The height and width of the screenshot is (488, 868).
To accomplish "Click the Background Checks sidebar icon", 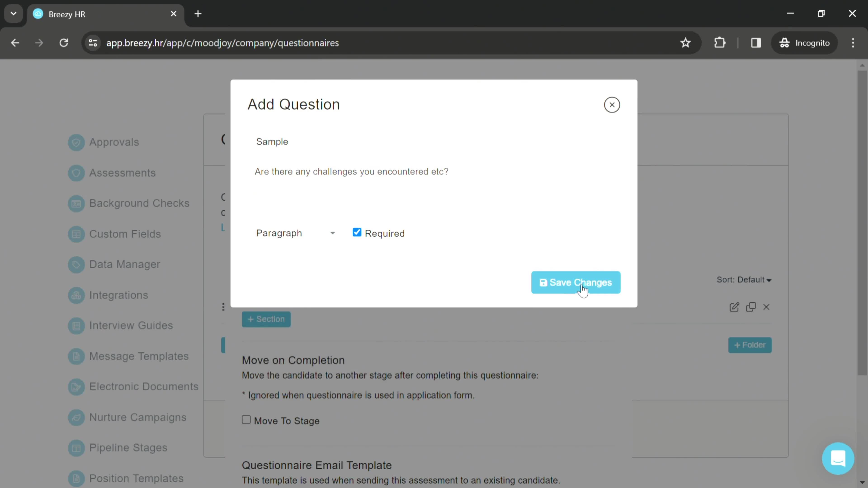I will [76, 203].
